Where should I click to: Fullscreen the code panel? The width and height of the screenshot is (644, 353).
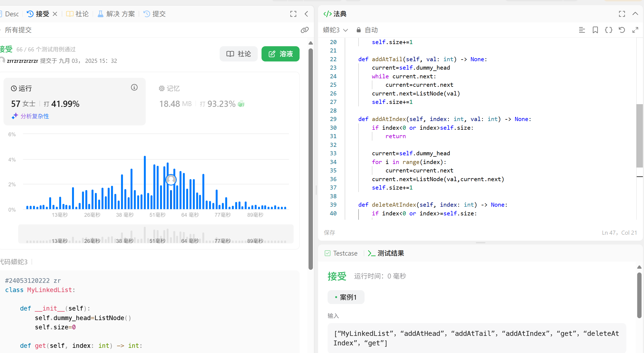click(x=622, y=14)
